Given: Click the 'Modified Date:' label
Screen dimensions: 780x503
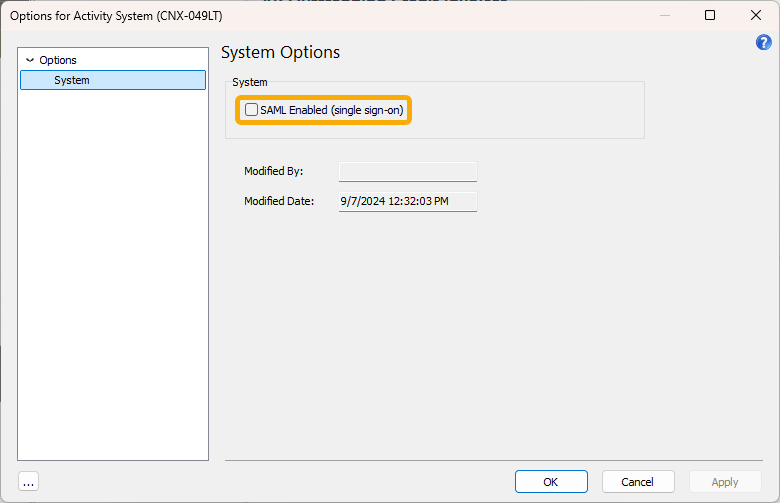Looking at the screenshot, I should tap(279, 201).
